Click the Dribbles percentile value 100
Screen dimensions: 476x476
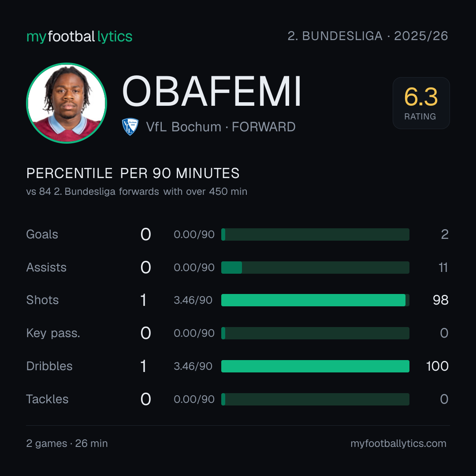pyautogui.click(x=437, y=366)
